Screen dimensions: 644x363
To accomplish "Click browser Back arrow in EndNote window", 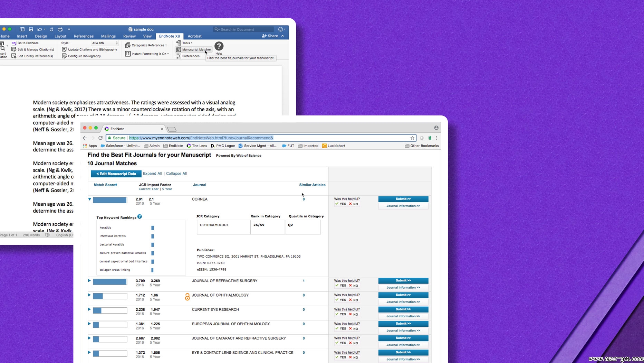I will (x=85, y=138).
